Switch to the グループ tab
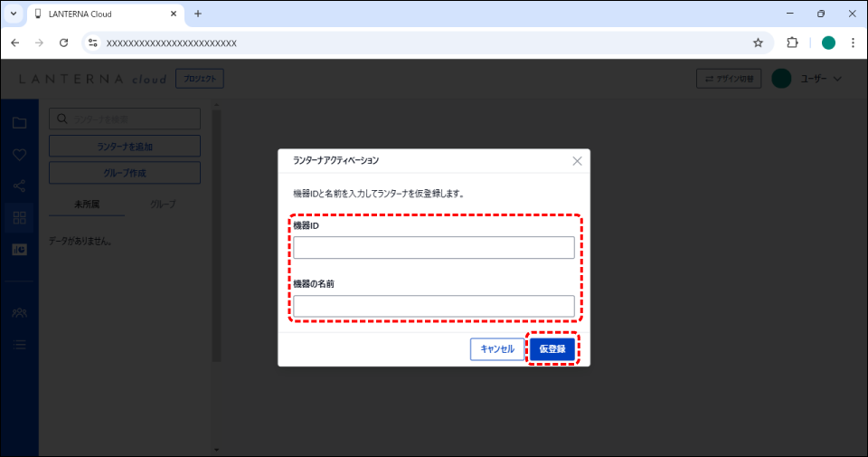The width and height of the screenshot is (868, 457). 162,205
